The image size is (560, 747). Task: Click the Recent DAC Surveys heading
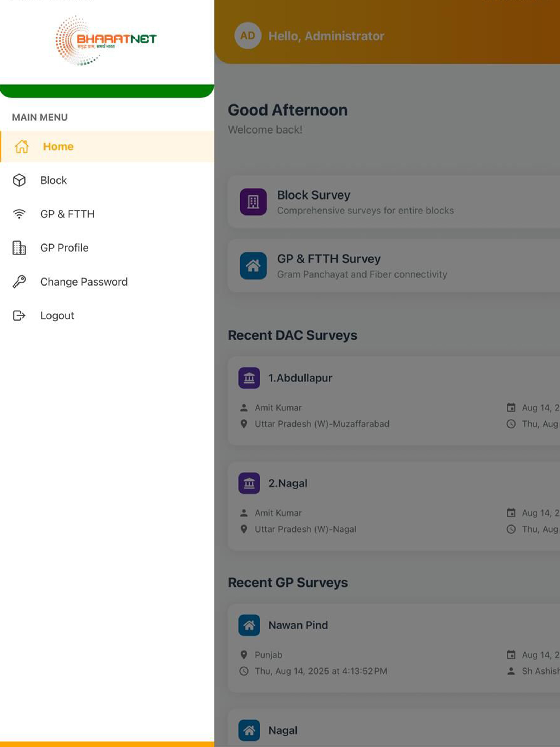tap(293, 335)
